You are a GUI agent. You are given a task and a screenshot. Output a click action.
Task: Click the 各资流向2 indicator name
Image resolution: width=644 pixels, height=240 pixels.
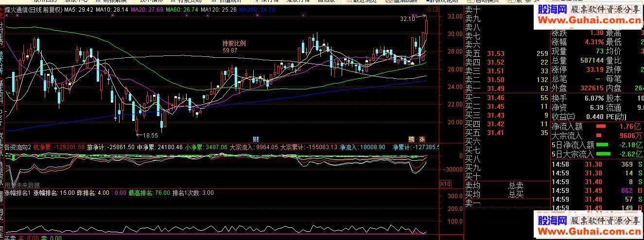point(17,146)
